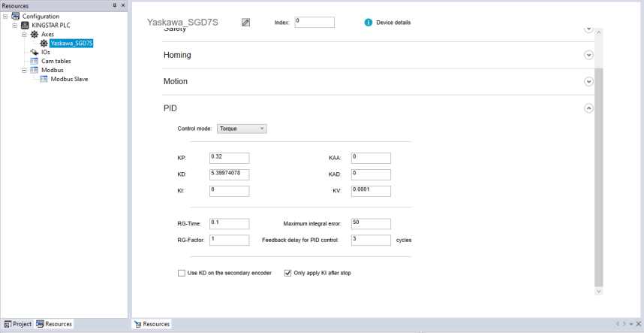Uncheck Only apply KI after stop
This screenshot has height=333, width=644.
coord(288,273)
